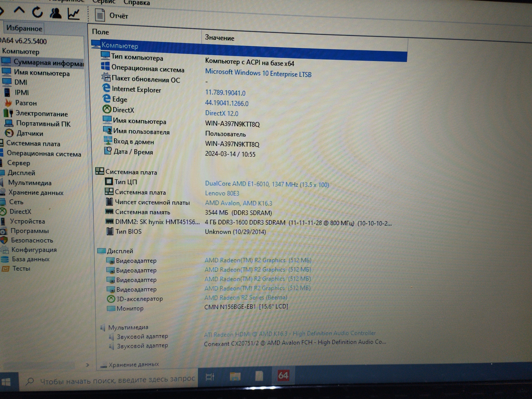
Task: Select the Монитор CMN N156BGE-EB1 row
Action: click(x=197, y=307)
